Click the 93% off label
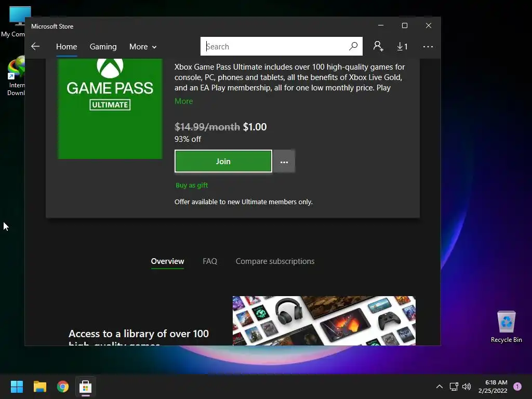Screen dimensions: 532x399 pos(188,139)
